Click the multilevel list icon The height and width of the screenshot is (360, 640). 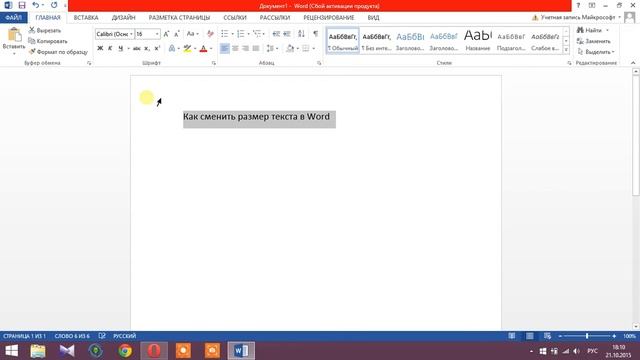tap(257, 34)
